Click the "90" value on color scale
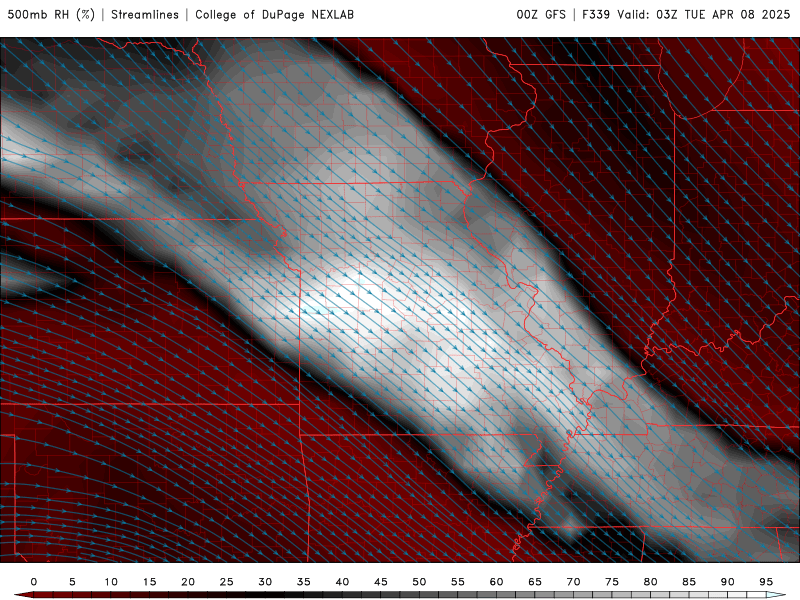The width and height of the screenshot is (800, 600). [x=727, y=582]
